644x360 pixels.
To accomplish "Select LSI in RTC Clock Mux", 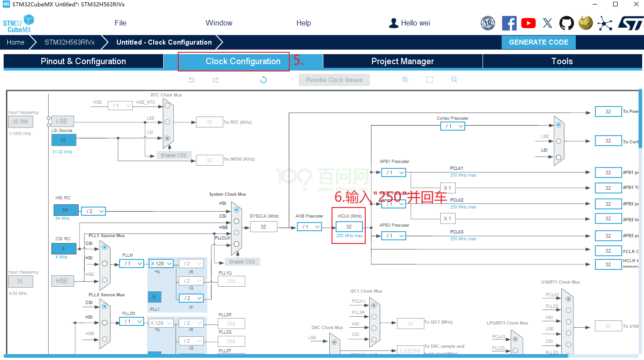I will tap(167, 138).
